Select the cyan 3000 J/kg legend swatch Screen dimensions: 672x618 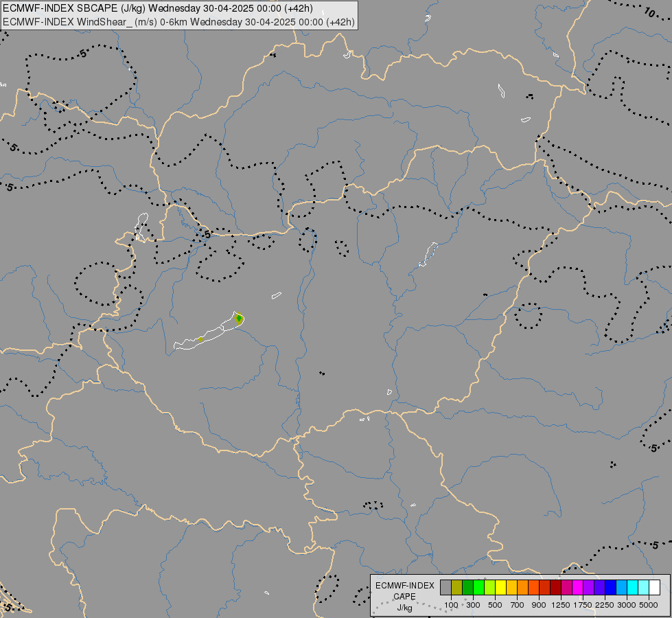coord(633,588)
